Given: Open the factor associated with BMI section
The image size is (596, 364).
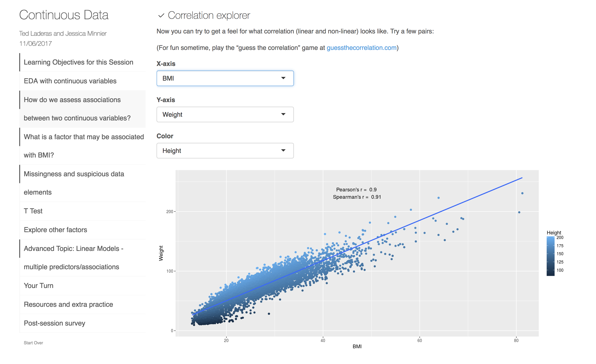Looking at the screenshot, I should click(82, 146).
